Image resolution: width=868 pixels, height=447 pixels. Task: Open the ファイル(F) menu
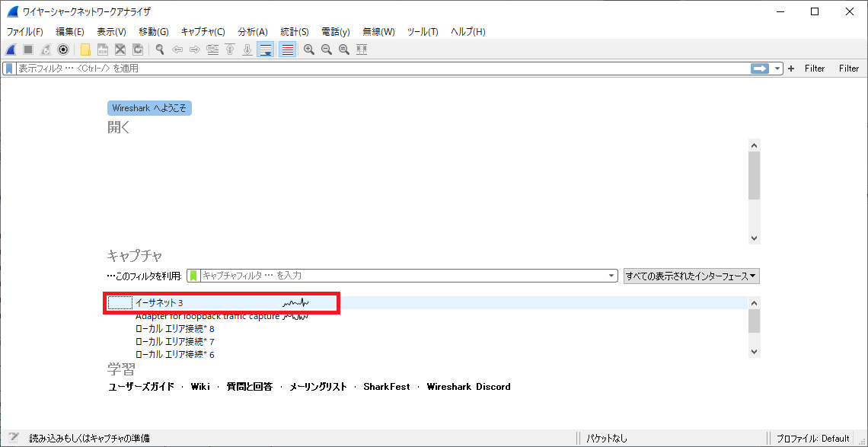[24, 31]
